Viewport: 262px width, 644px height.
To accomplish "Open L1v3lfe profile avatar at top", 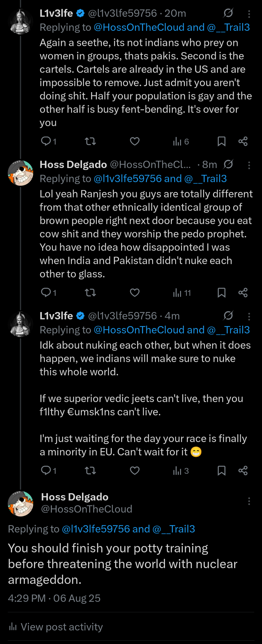I will [20, 21].
